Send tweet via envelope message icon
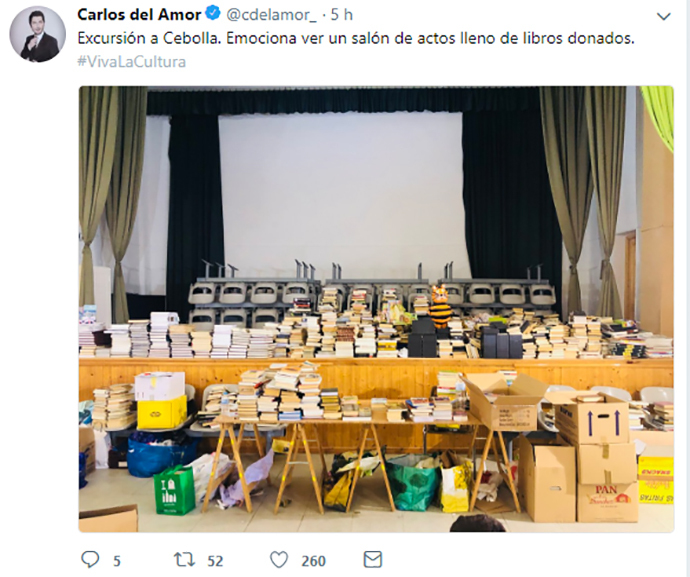Image resolution: width=690 pixels, height=577 pixels. 373,559
